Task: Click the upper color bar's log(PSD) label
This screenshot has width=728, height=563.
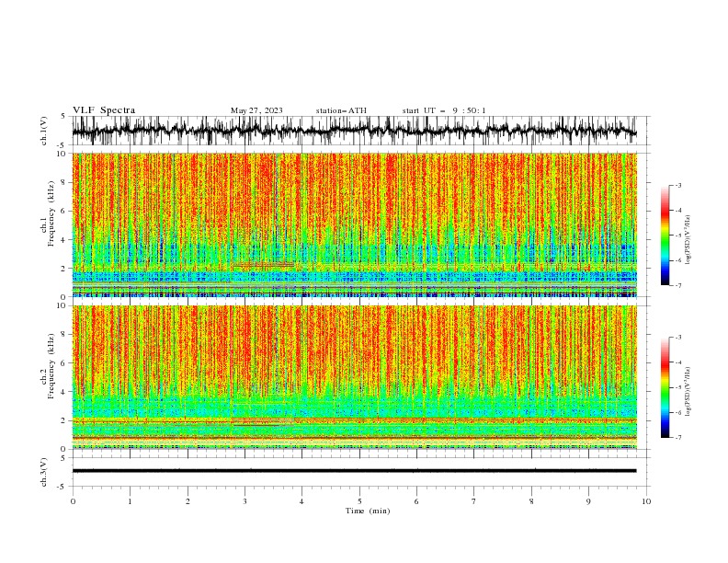Action: point(688,240)
